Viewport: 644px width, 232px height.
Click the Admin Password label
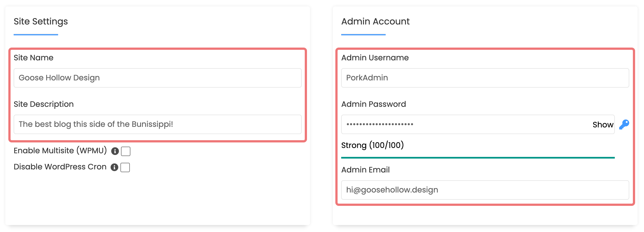[x=373, y=104]
